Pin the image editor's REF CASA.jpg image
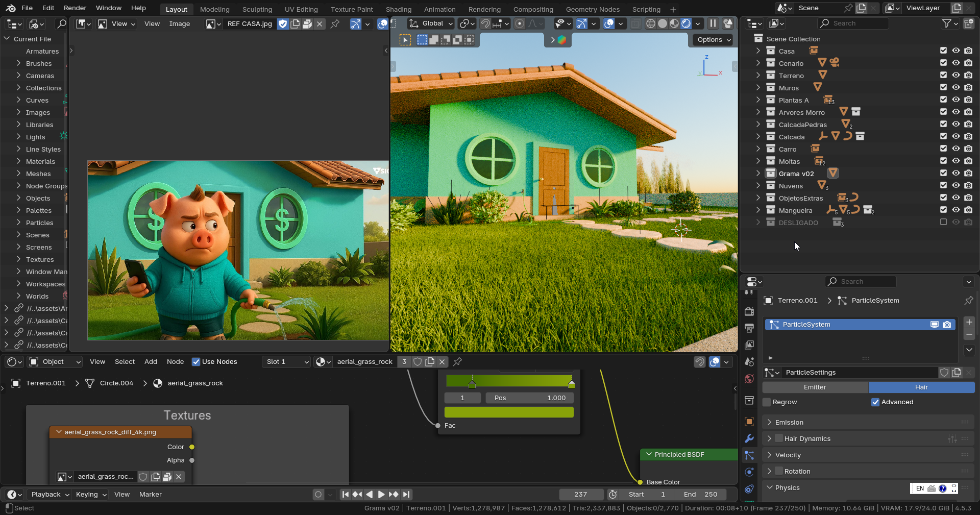Viewport: 980px width, 515px height. point(335,24)
